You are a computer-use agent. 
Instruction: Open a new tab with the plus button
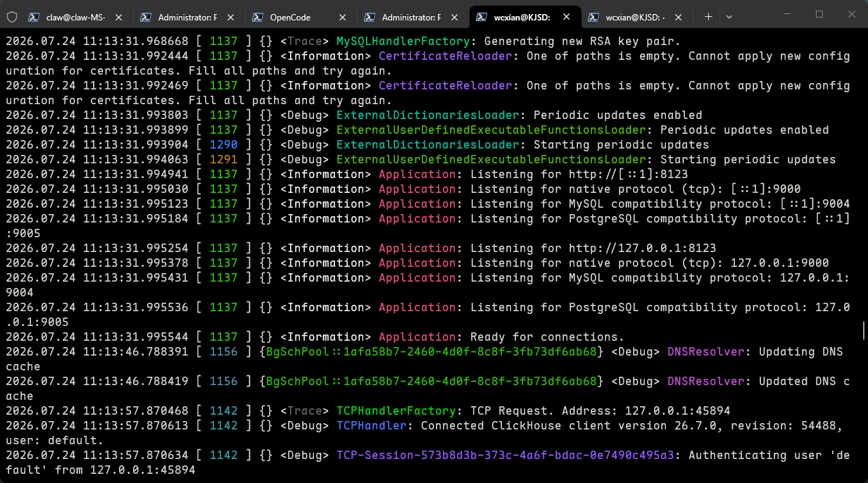pos(708,16)
